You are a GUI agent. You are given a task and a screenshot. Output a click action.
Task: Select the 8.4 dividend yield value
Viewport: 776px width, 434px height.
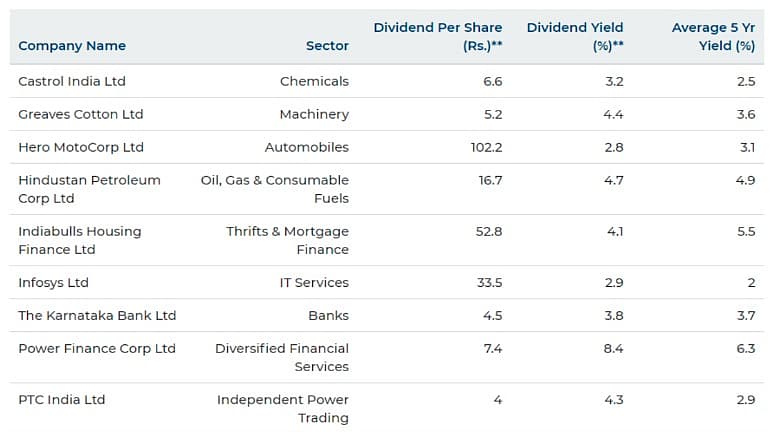[613, 348]
